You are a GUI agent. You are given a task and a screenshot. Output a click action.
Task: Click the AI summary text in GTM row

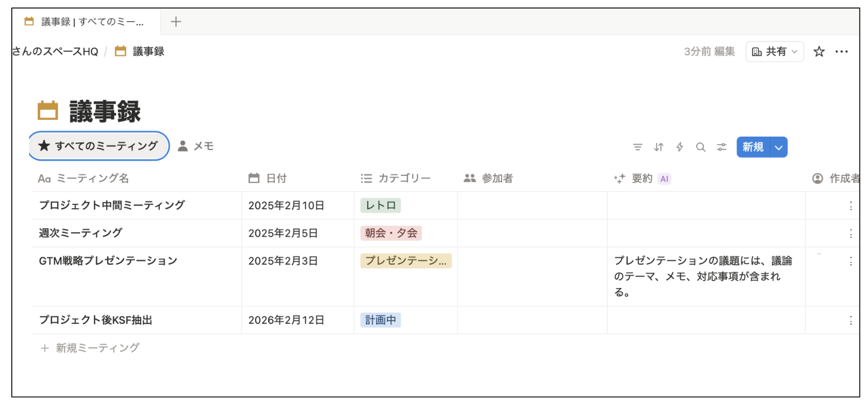[703, 277]
